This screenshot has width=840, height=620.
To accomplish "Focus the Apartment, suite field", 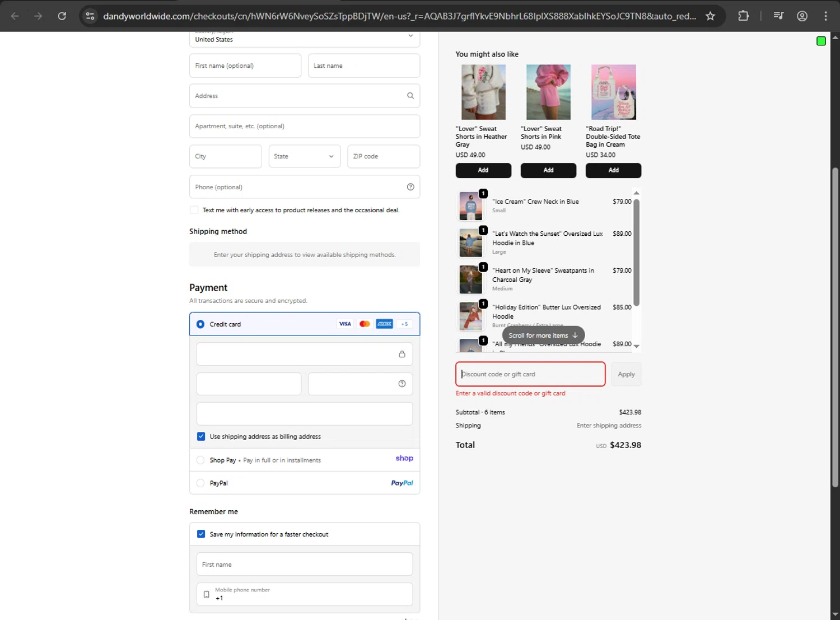I will coord(305,126).
